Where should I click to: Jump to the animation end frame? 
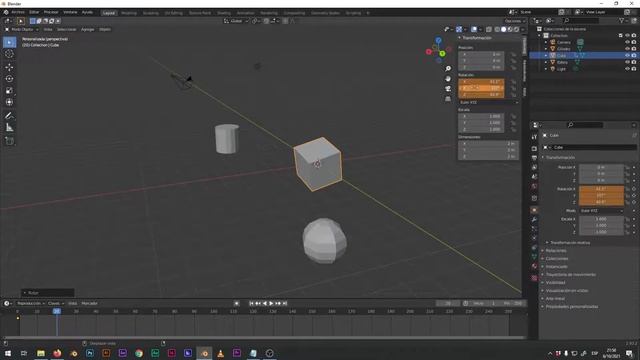285,303
